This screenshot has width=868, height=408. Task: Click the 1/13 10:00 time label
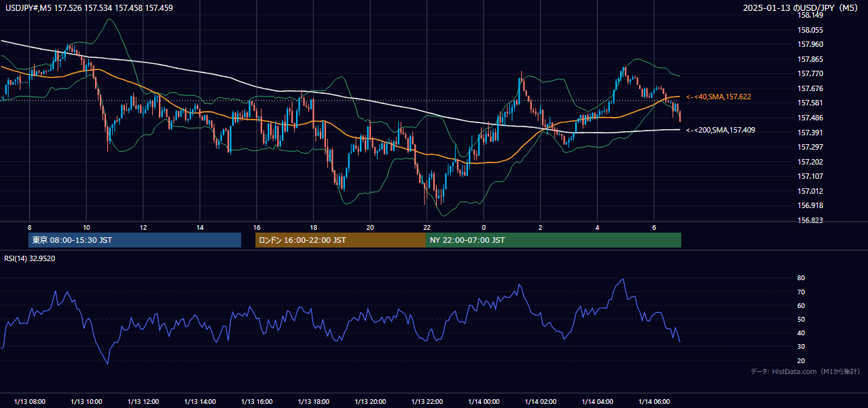[x=86, y=402]
